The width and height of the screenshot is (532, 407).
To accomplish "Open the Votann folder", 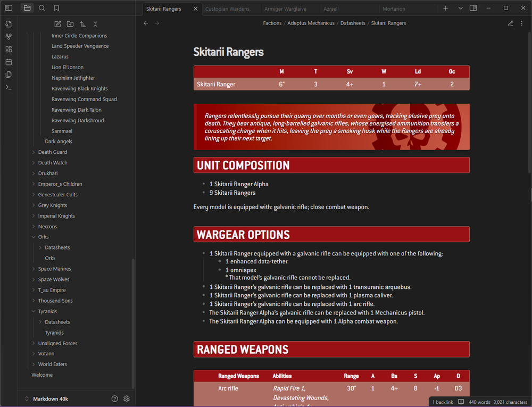I will coord(46,353).
